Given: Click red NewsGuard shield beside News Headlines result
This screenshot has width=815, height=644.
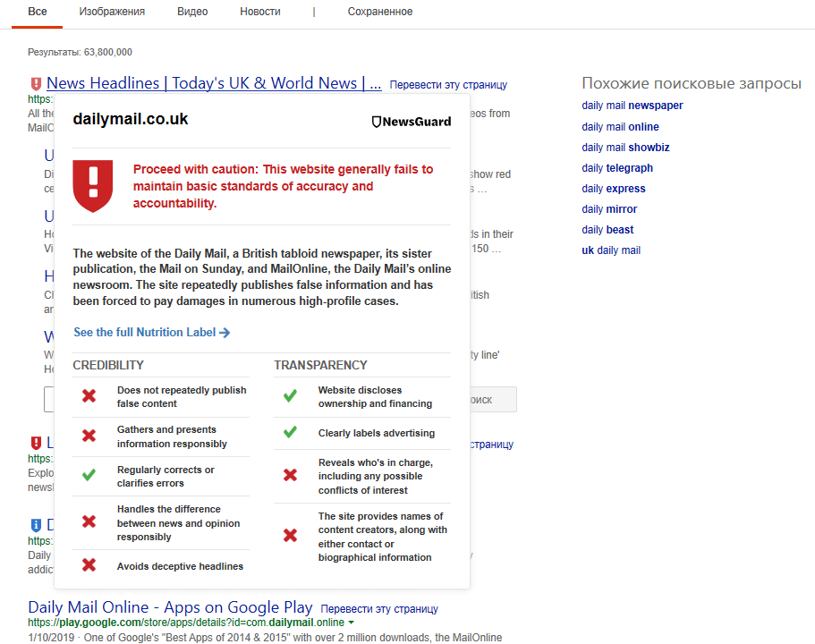Looking at the screenshot, I should [x=36, y=84].
